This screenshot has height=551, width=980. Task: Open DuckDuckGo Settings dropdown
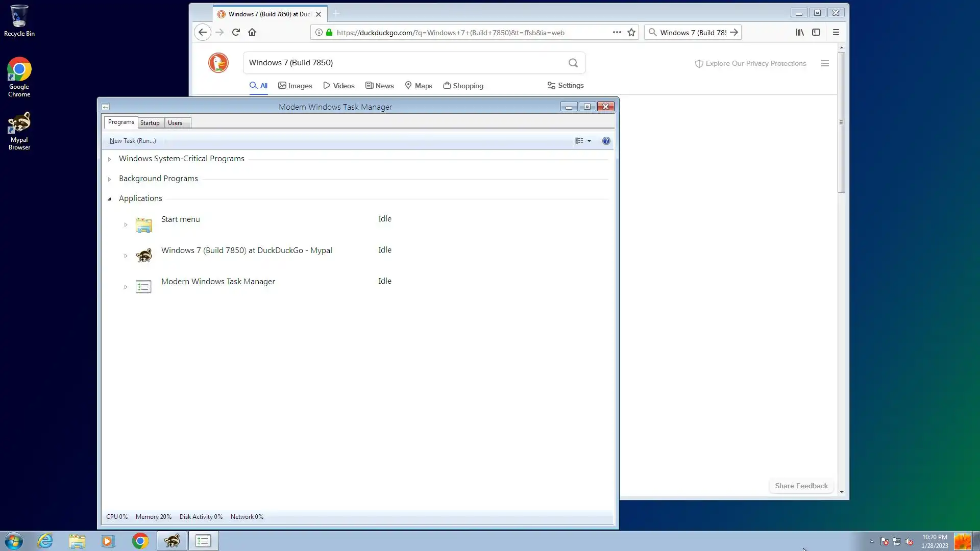coord(566,85)
